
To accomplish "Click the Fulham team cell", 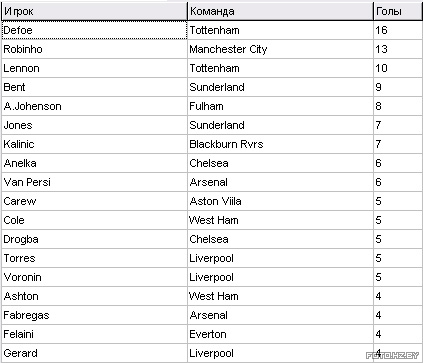I will click(x=280, y=106).
